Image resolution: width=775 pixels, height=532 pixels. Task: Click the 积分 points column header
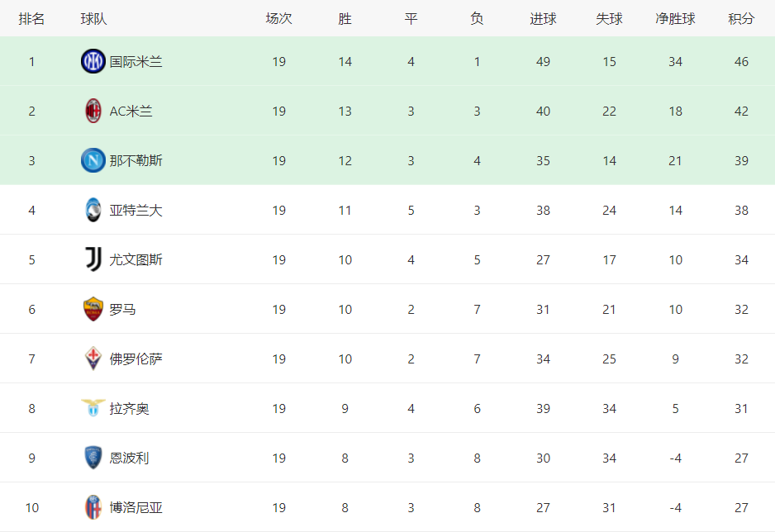(741, 19)
